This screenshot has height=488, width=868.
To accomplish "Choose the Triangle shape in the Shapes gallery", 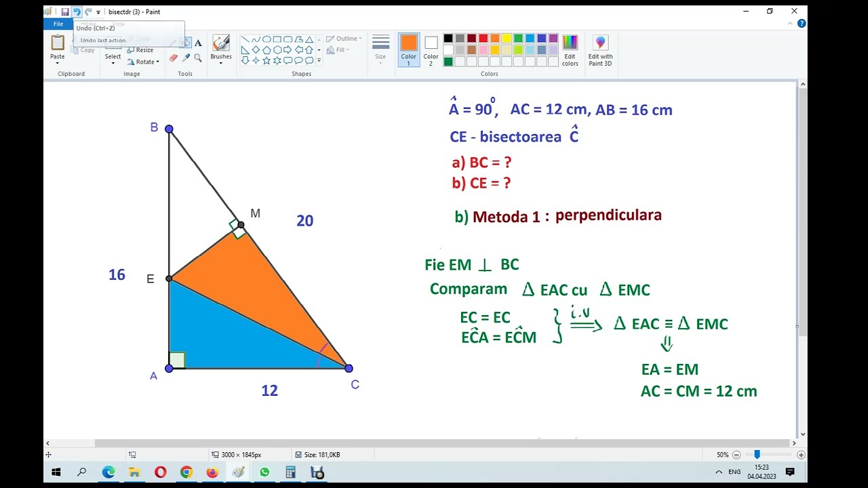I will [x=309, y=39].
